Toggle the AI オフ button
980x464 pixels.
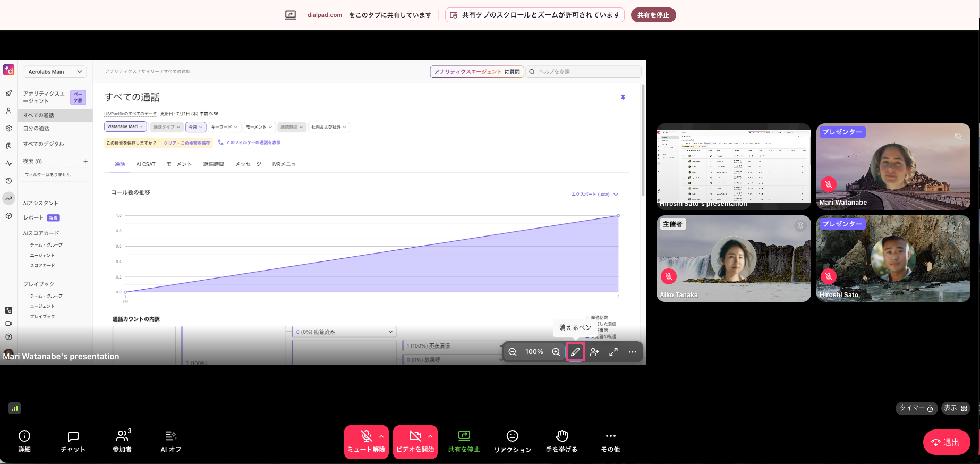(x=171, y=442)
